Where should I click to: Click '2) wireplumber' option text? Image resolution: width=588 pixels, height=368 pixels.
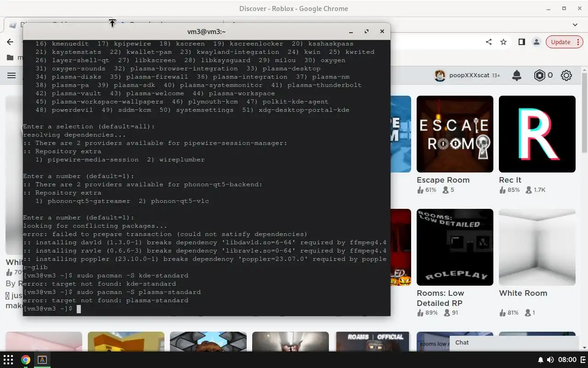(x=176, y=160)
